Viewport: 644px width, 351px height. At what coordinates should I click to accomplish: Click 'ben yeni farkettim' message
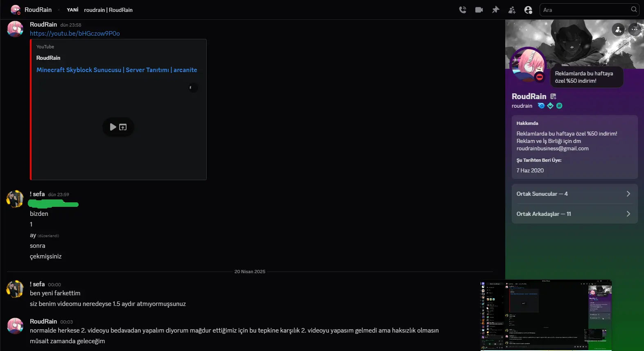point(55,293)
